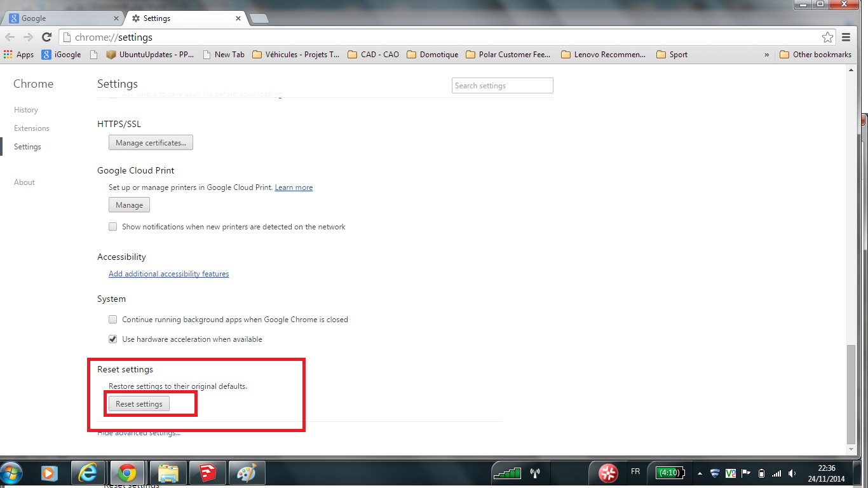Image resolution: width=868 pixels, height=488 pixels.
Task: Toggle continue running background apps checkbox
Action: pos(113,320)
